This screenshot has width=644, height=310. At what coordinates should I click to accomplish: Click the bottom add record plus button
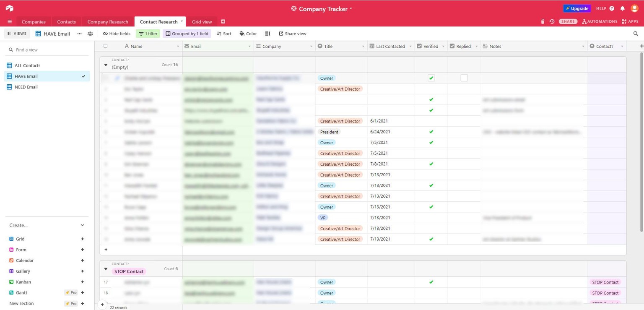pyautogui.click(x=102, y=305)
